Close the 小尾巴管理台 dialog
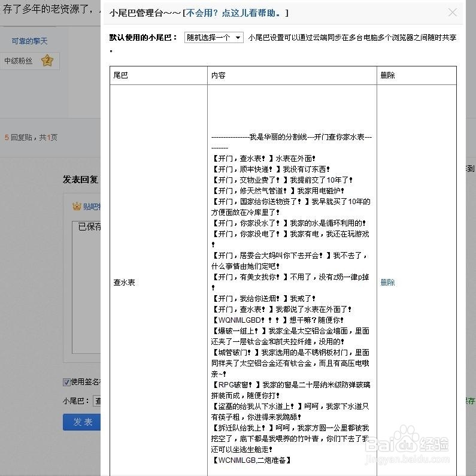 (452, 13)
